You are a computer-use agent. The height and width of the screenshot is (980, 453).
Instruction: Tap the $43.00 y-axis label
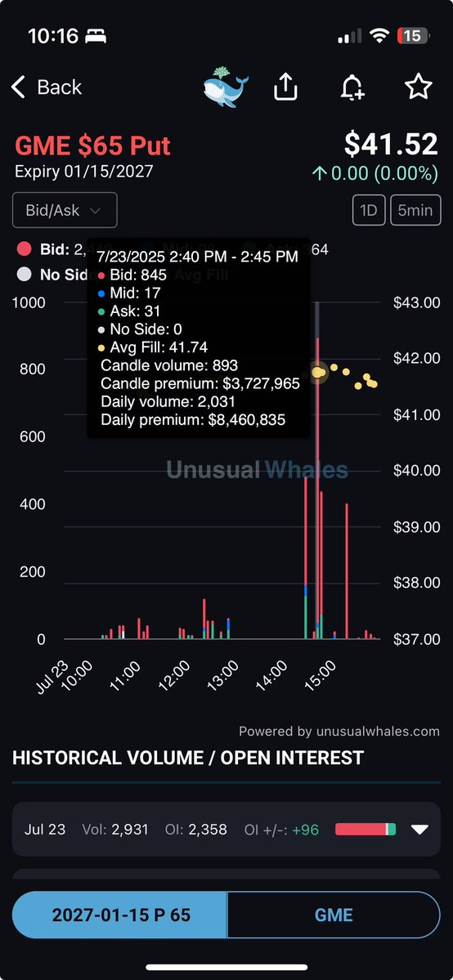(417, 302)
